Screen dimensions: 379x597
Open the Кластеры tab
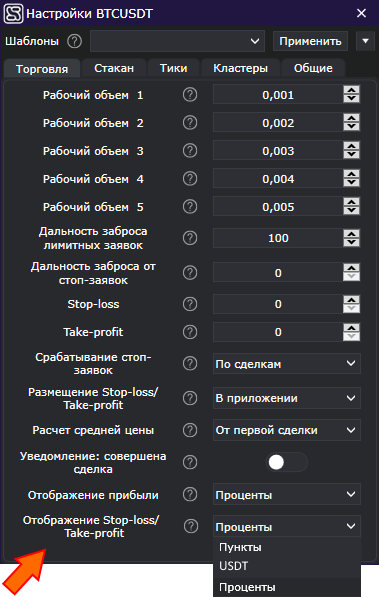coord(240,68)
